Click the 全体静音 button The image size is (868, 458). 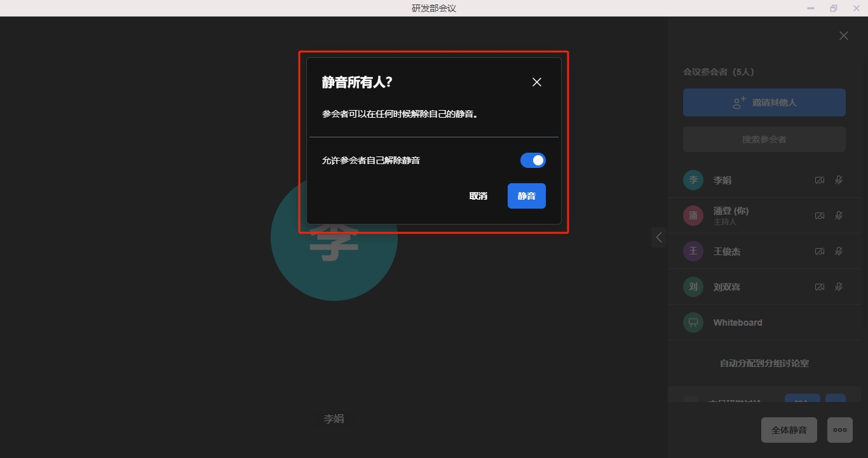pos(789,430)
